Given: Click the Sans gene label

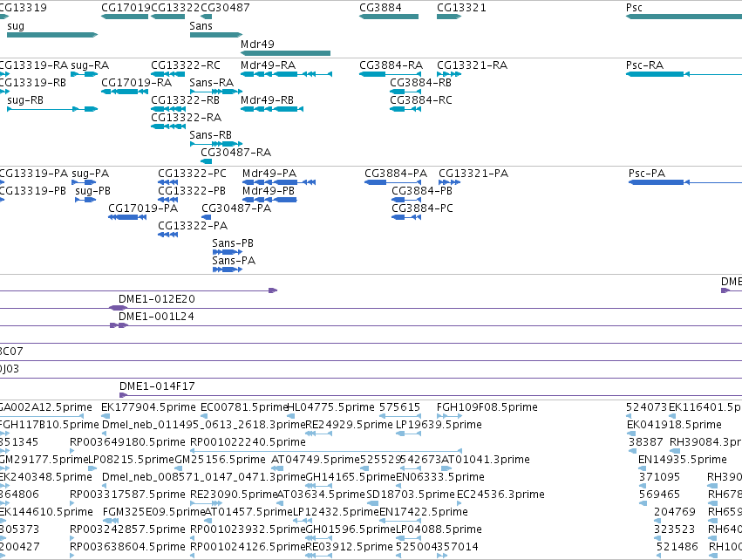Looking at the screenshot, I should coord(201,26).
